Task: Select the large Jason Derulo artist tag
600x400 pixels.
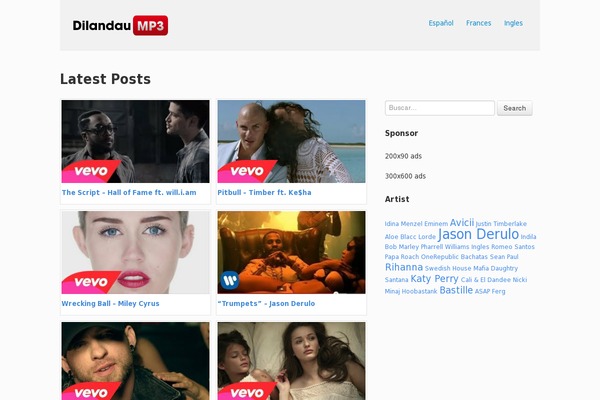Action: point(478,234)
